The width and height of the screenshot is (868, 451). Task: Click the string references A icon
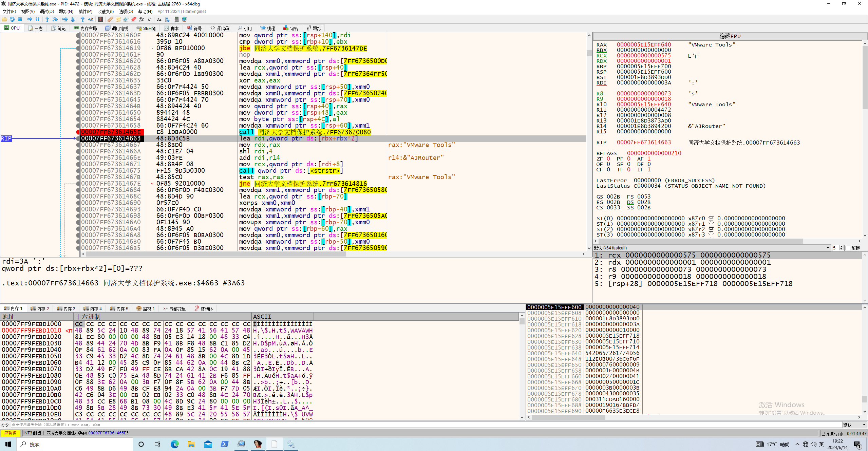pos(159,19)
